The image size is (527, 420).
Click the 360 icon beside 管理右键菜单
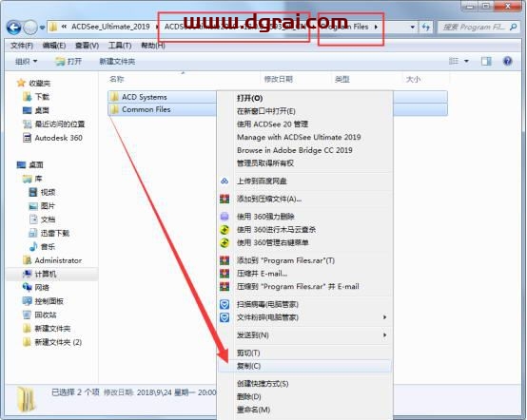(x=224, y=242)
